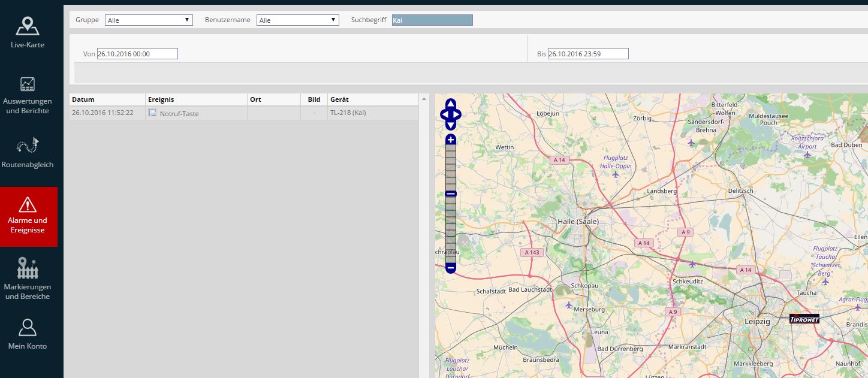
Task: Click the Halle (Saale) label on map
Action: [x=578, y=221]
